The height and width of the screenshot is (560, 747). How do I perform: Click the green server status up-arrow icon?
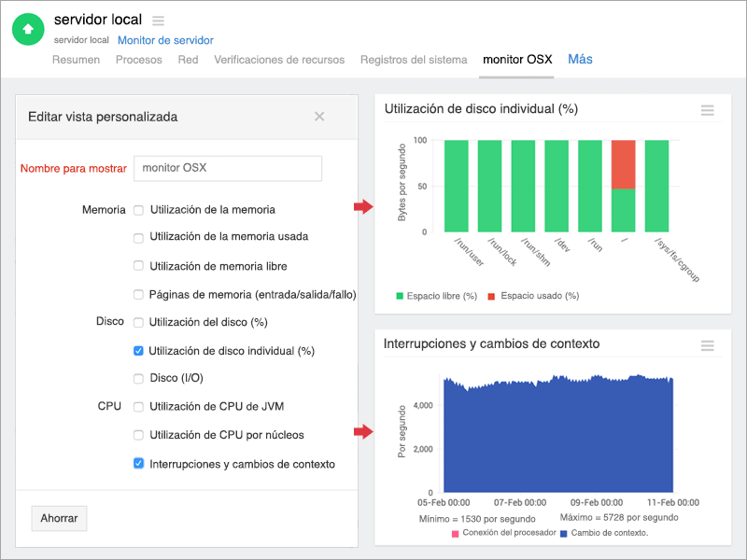tap(28, 29)
